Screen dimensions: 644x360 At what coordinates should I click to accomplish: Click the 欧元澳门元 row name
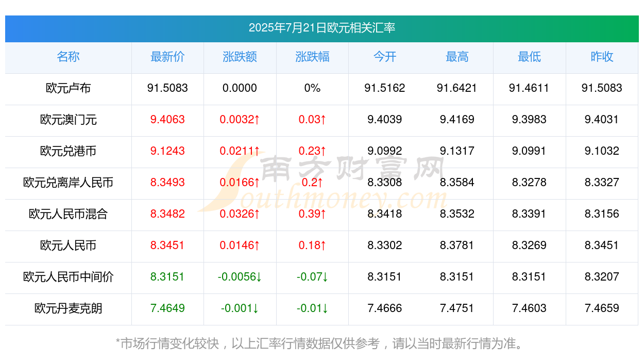point(68,120)
